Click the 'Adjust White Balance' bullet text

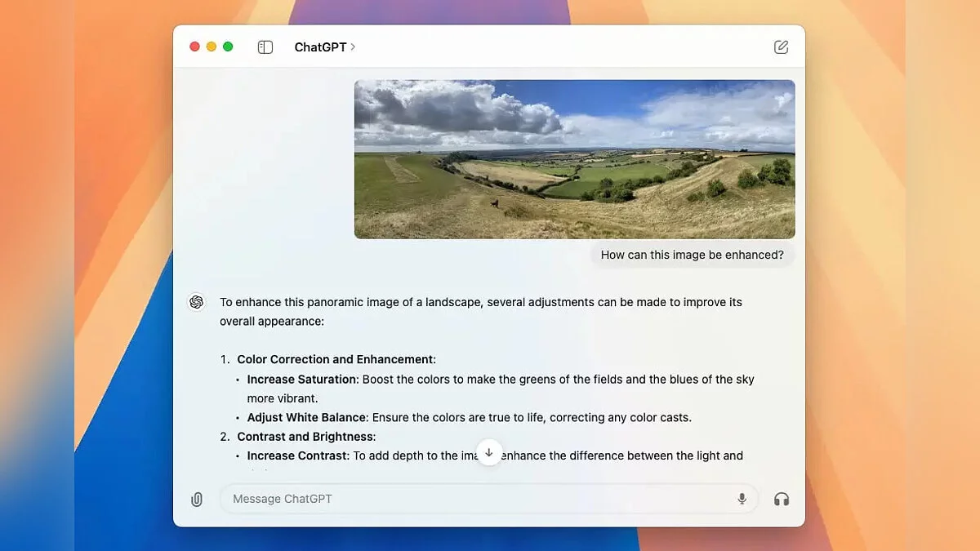(x=308, y=417)
